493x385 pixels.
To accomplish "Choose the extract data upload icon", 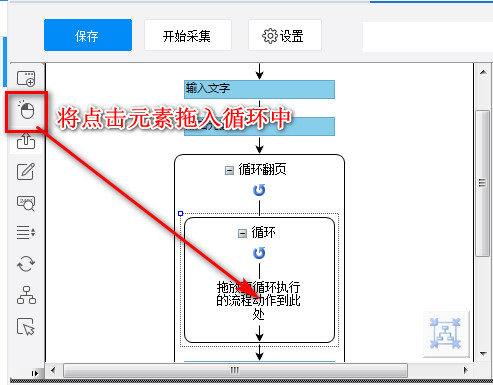I will (26, 141).
